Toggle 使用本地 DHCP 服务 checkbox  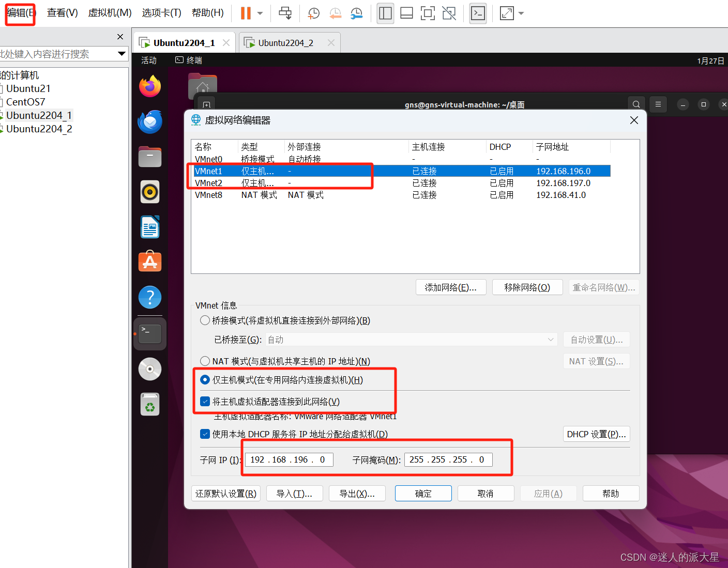(x=205, y=434)
